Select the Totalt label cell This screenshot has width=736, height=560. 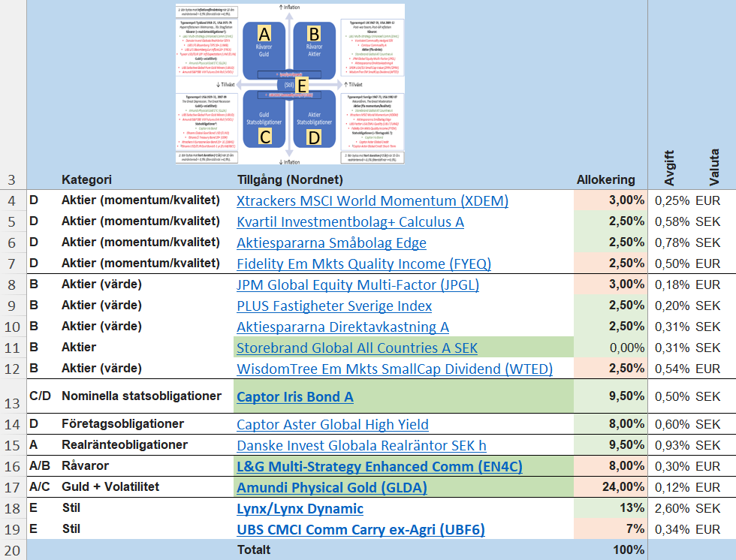tap(254, 549)
